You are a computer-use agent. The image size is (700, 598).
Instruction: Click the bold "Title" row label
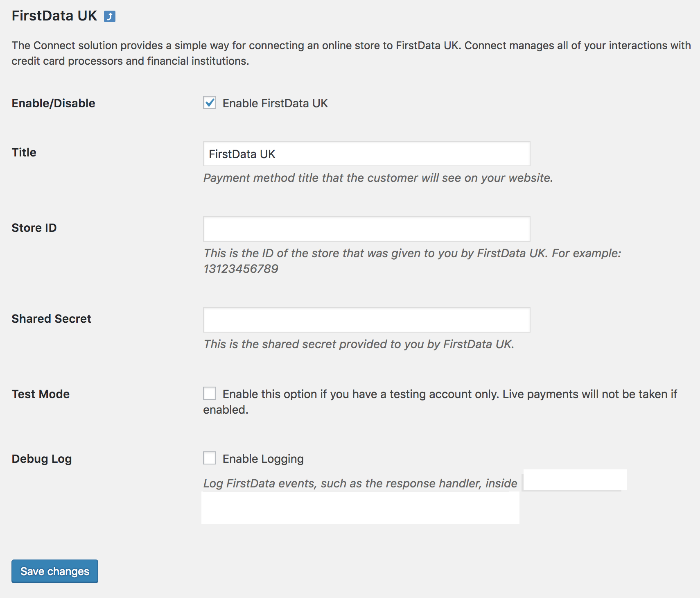point(24,153)
